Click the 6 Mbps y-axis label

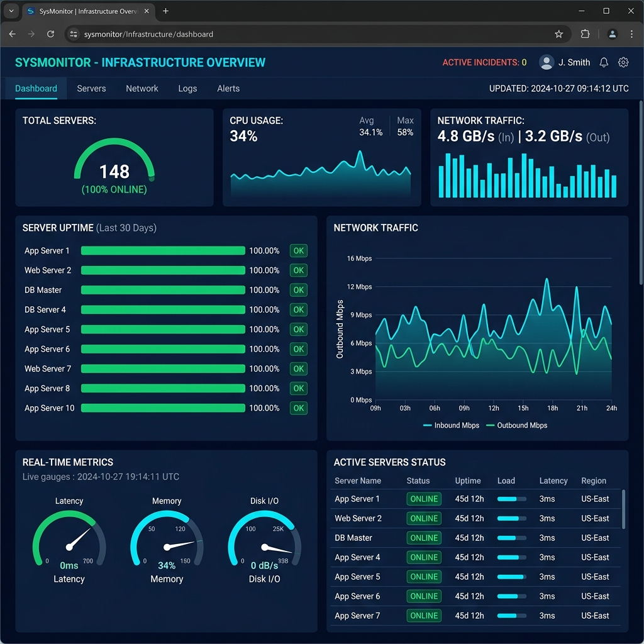[361, 343]
